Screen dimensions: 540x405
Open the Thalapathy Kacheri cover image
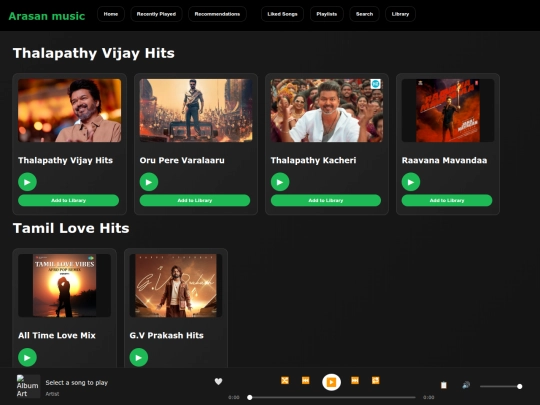tap(327, 111)
